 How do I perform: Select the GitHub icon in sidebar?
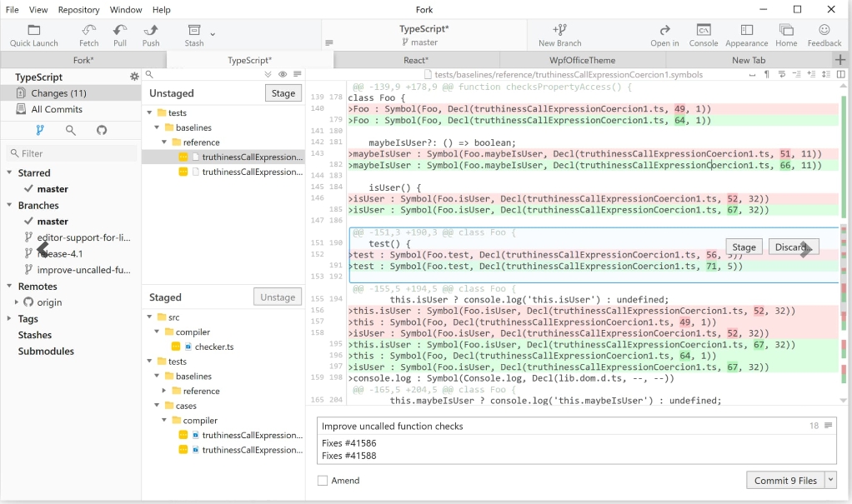point(102,130)
